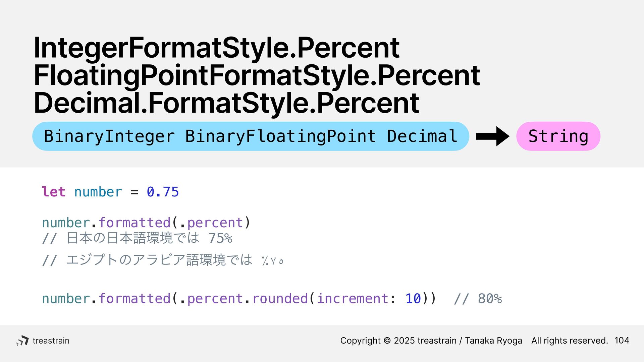Click "All rights reserved." footer text
The image size is (644, 362).
(570, 341)
